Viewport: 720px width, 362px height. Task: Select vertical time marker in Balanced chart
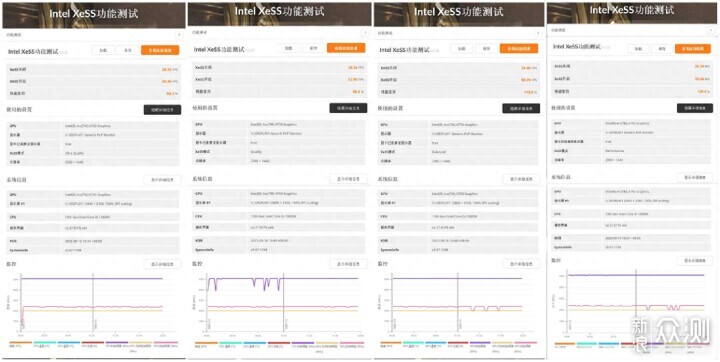click(x=457, y=303)
